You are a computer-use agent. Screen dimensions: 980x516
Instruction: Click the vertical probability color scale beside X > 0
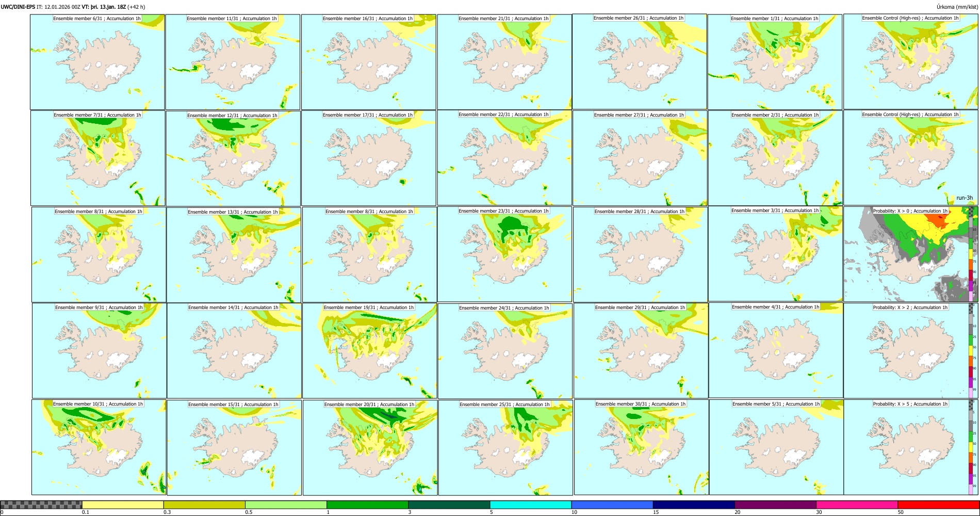[x=972, y=254]
